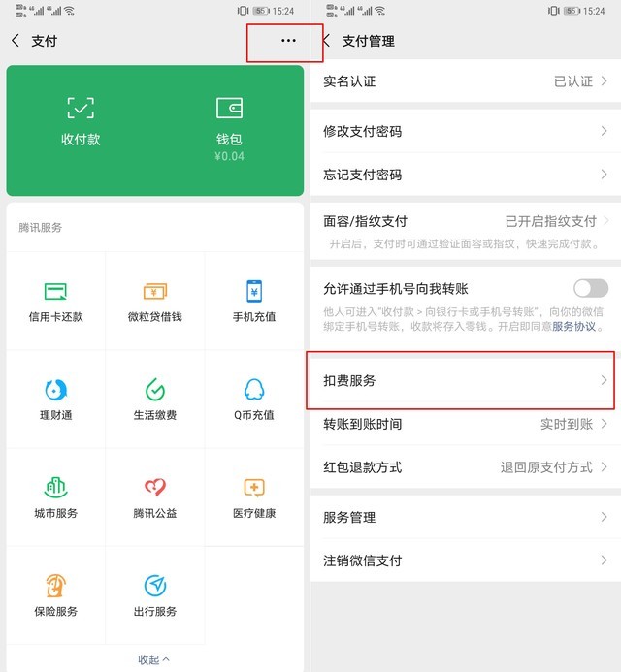The height and width of the screenshot is (672, 621).
Task: Open 服务管理 row chevron
Action: [604, 517]
